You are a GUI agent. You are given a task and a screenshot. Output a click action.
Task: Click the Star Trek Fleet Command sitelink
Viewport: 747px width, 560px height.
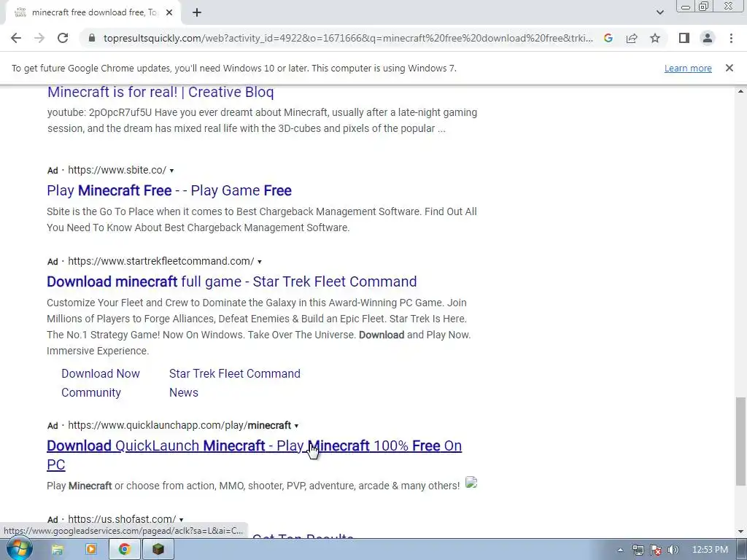(x=235, y=374)
